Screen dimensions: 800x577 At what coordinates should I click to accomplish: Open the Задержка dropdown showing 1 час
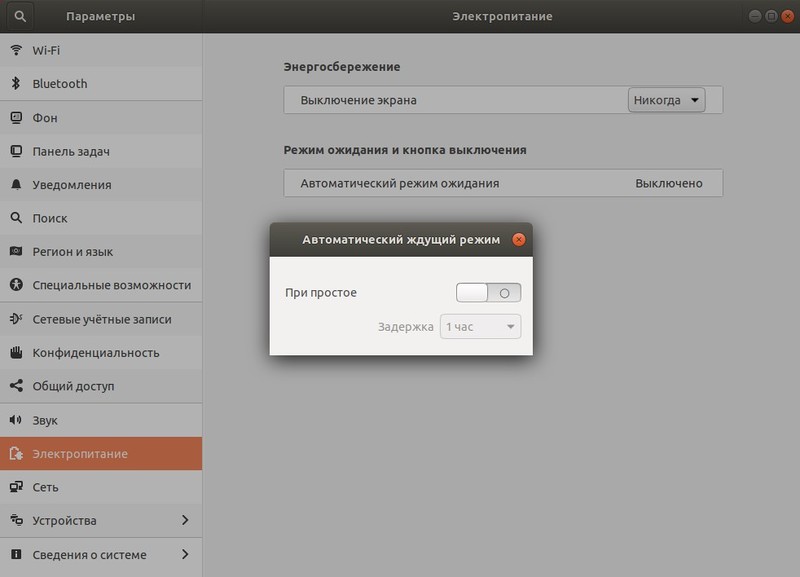click(x=480, y=327)
